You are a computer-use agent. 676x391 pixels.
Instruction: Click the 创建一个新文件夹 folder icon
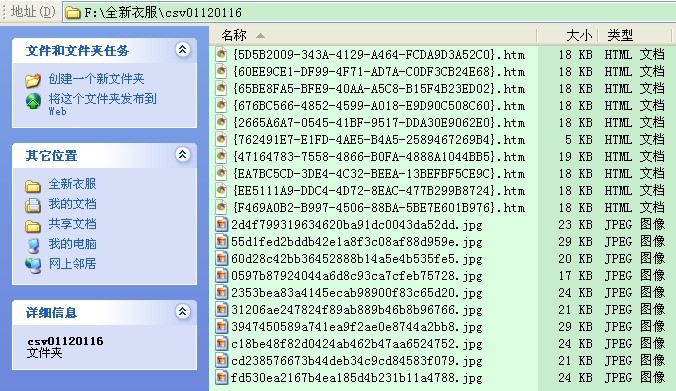[33, 80]
